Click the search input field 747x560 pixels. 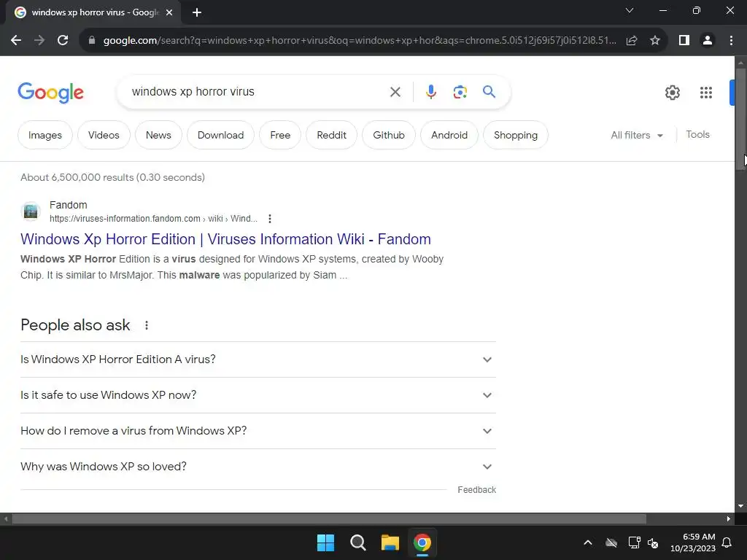click(x=255, y=91)
